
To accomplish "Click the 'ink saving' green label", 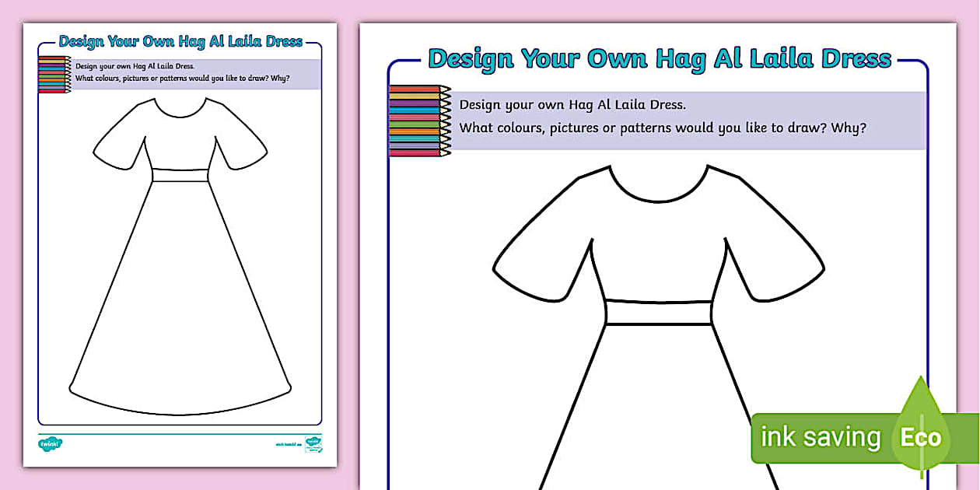I will pos(820,437).
